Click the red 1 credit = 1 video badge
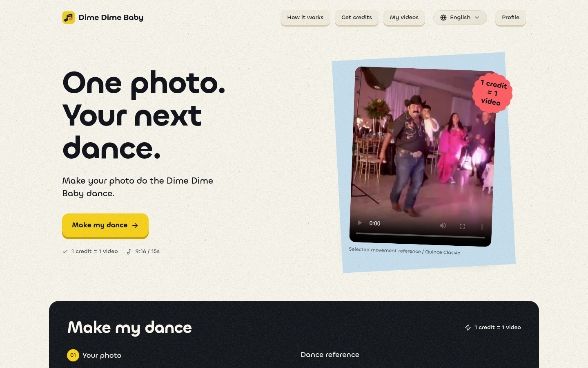The height and width of the screenshot is (368, 588). point(492,93)
